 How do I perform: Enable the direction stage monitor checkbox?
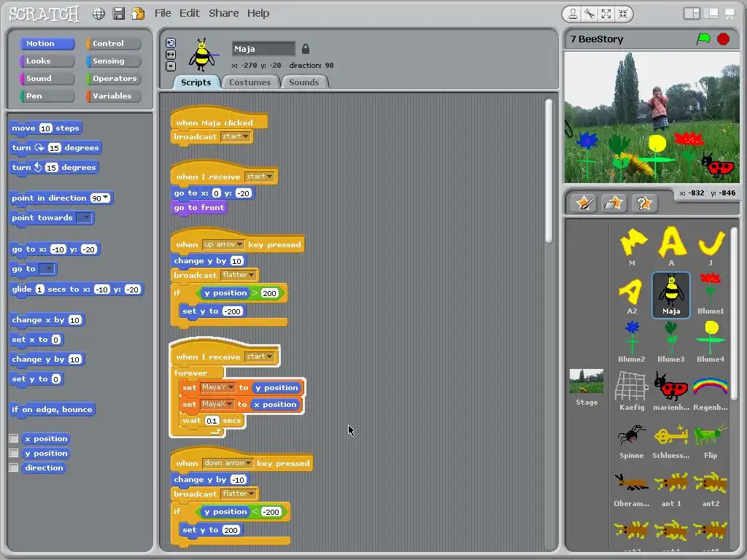(x=14, y=467)
